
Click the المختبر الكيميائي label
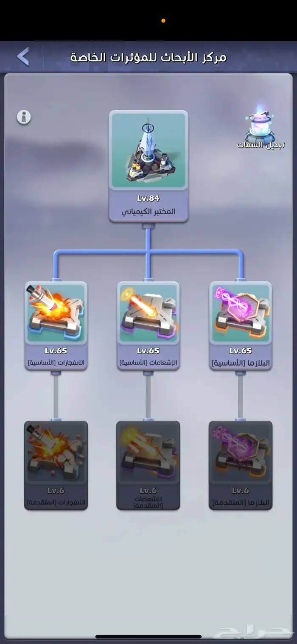tap(148, 211)
